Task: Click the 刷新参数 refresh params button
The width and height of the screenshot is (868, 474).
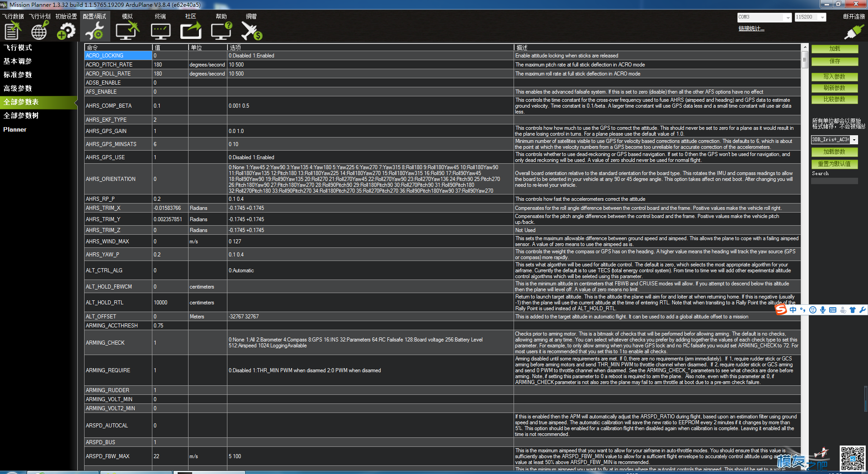Action: [835, 88]
